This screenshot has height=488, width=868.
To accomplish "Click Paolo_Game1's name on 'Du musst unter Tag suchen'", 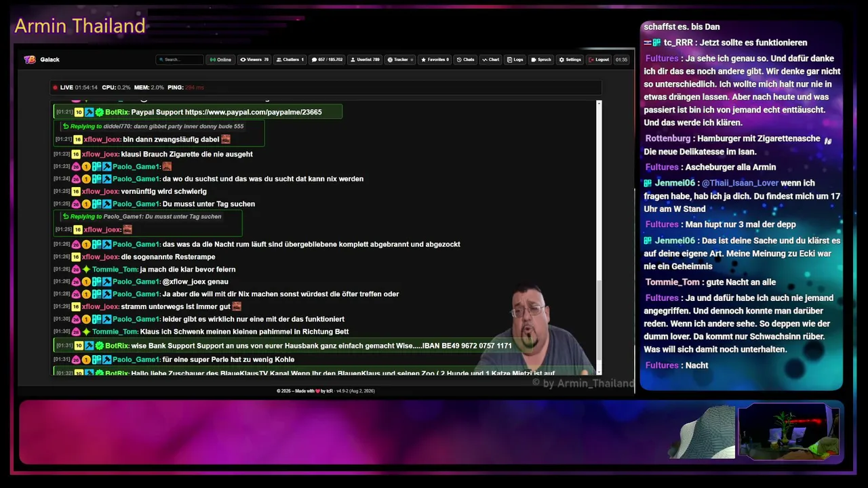I will tap(136, 204).
